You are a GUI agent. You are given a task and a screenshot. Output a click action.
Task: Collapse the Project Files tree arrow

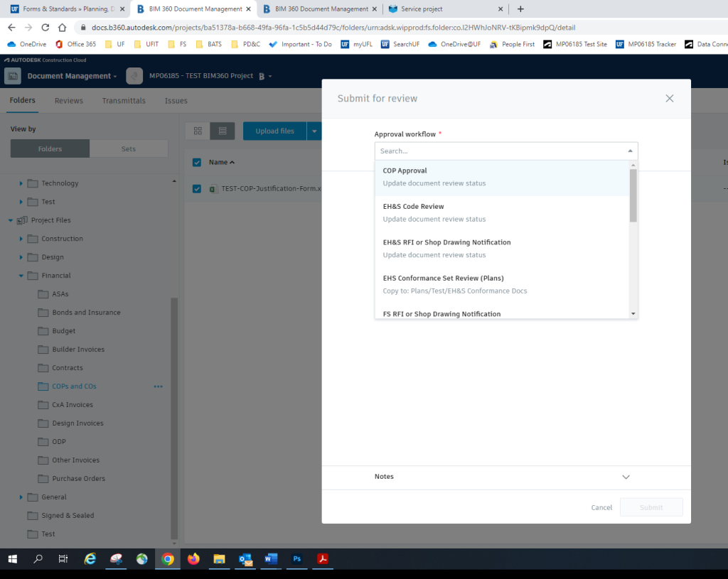(10, 220)
